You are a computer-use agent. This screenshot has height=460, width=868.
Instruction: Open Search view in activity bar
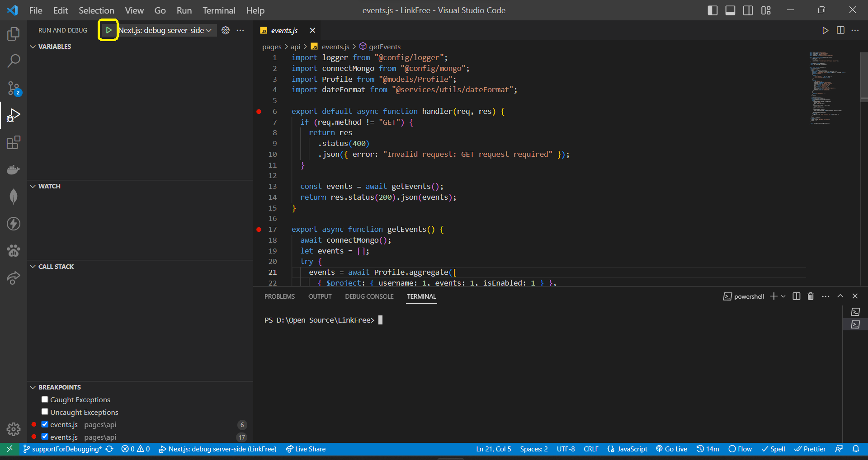click(x=14, y=61)
